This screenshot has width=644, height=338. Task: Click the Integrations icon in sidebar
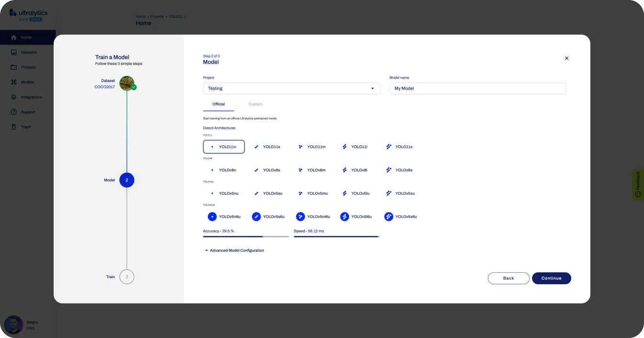pyautogui.click(x=13, y=97)
